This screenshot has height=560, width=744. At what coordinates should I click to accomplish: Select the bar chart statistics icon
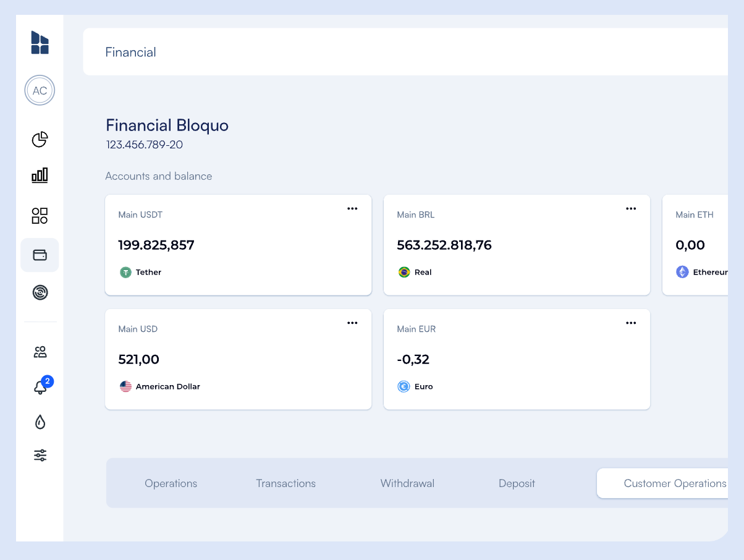[x=39, y=175]
